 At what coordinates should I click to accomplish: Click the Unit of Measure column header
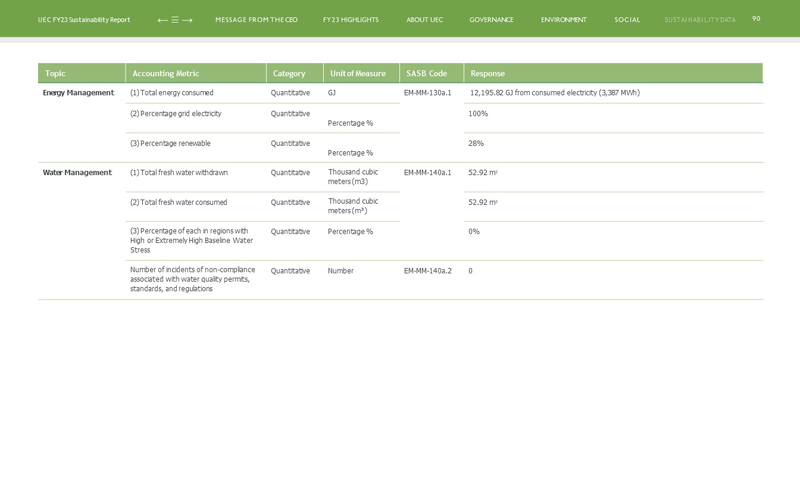coord(357,73)
